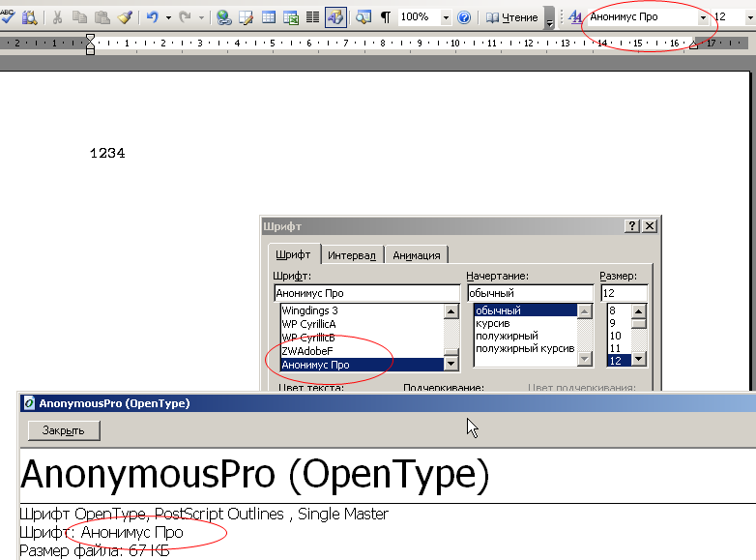The image size is (756, 560).
Task: Click the toolbar options overflow arrow
Action: [549, 19]
